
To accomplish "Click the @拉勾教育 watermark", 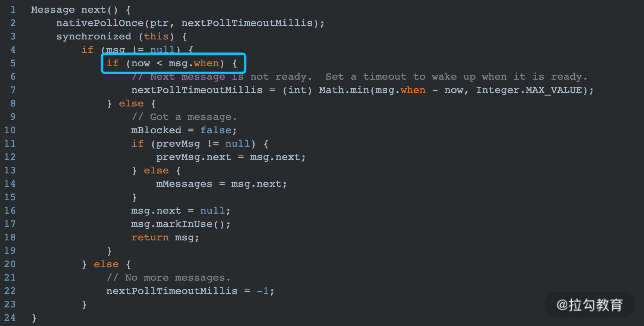I will (x=590, y=305).
